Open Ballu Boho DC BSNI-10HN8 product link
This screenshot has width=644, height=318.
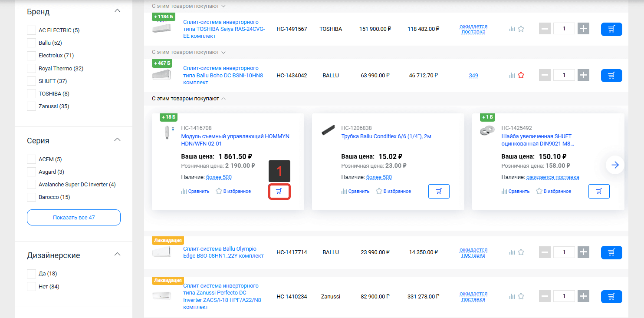point(223,75)
